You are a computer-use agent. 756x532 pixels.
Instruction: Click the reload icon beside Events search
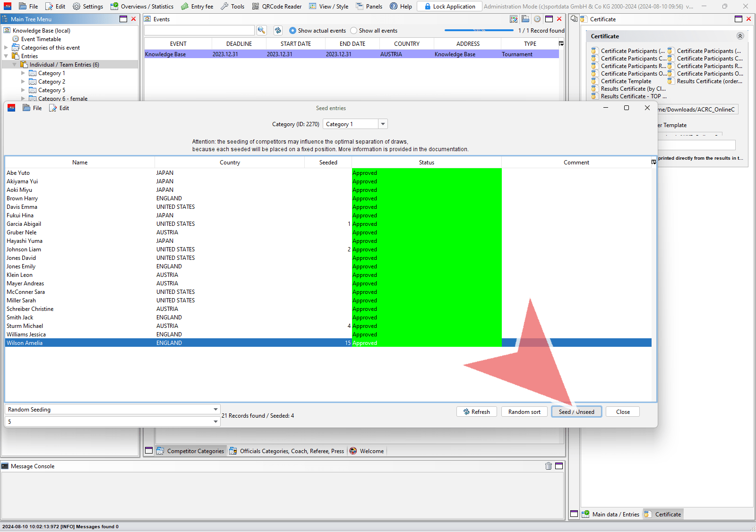point(278,30)
